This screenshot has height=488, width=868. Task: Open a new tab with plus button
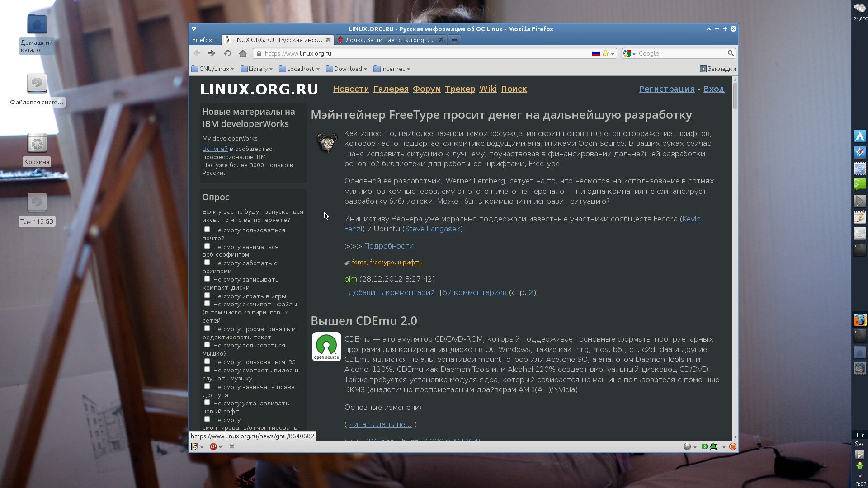454,40
